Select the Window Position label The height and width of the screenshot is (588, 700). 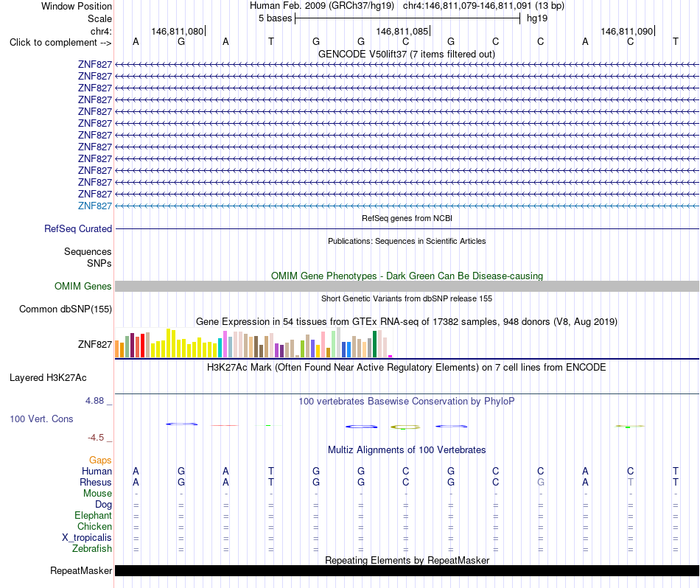tap(77, 6)
